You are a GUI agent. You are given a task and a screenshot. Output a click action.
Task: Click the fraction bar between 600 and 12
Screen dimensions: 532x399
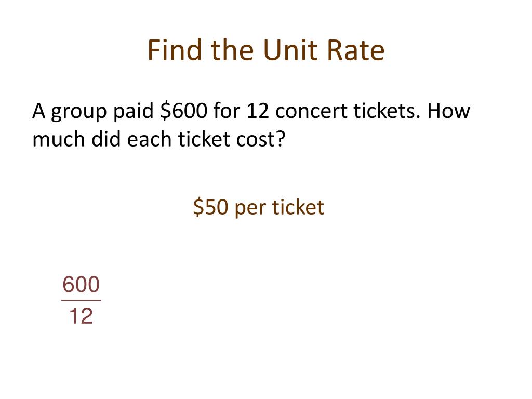coord(81,300)
